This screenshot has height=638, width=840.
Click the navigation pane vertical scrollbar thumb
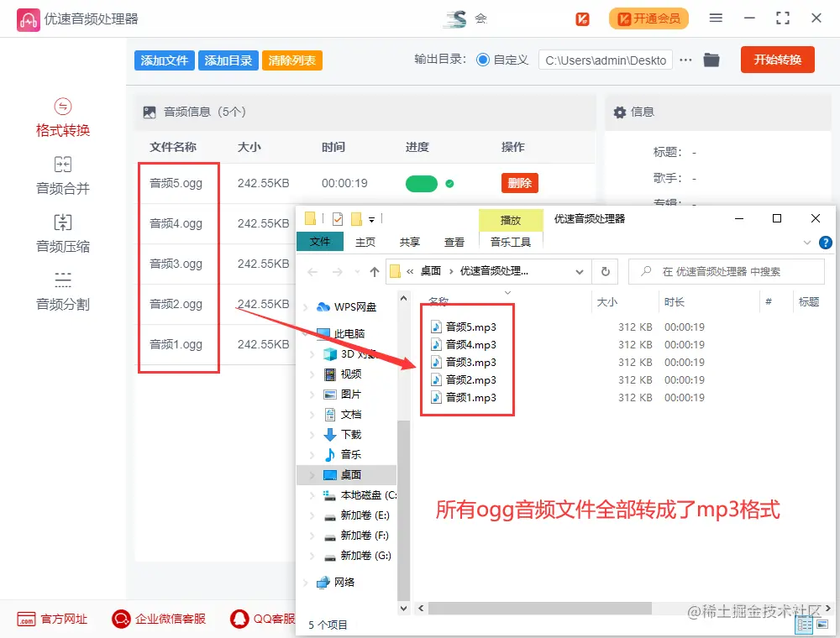[403, 511]
